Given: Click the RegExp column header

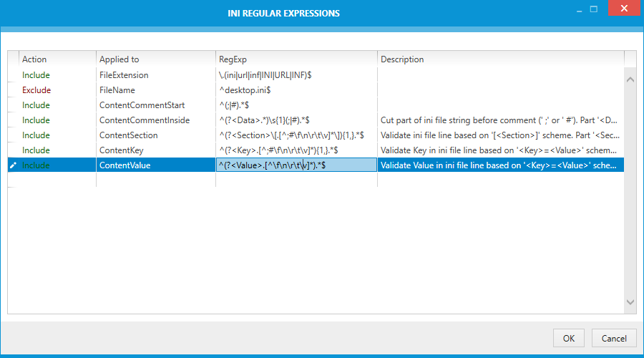Looking at the screenshot, I should [x=296, y=59].
